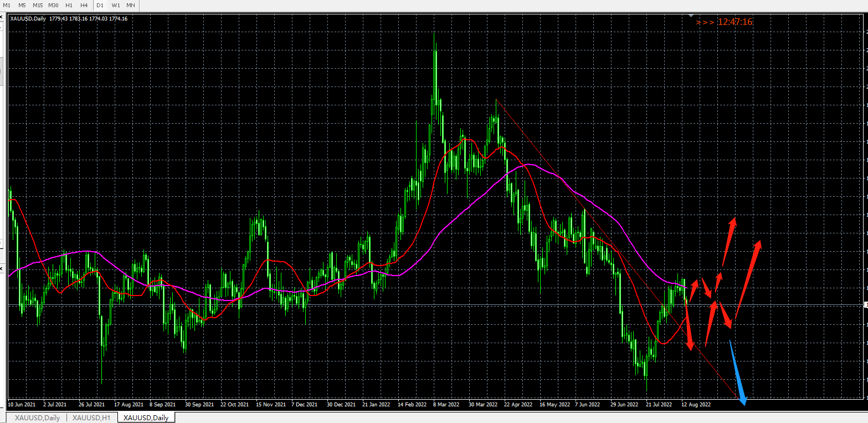Select the blue downward arrow object
Viewport: 868px width, 423px height.
[739, 373]
